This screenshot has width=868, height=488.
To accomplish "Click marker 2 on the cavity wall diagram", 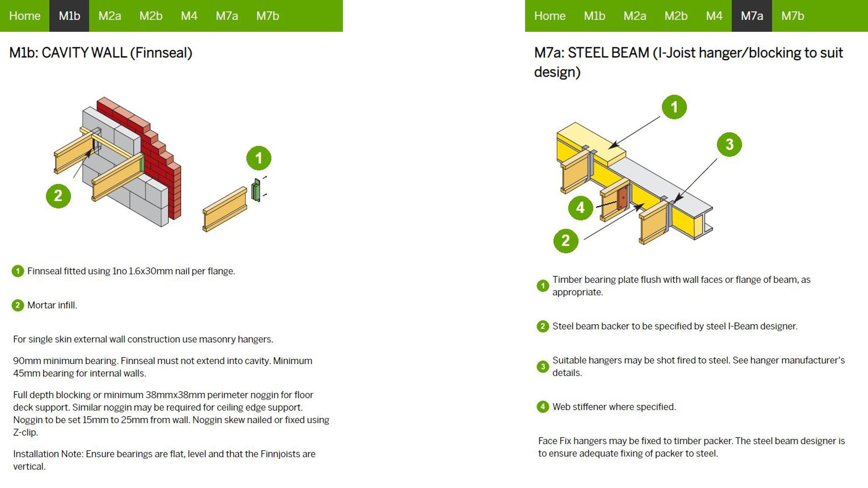I will 58,196.
